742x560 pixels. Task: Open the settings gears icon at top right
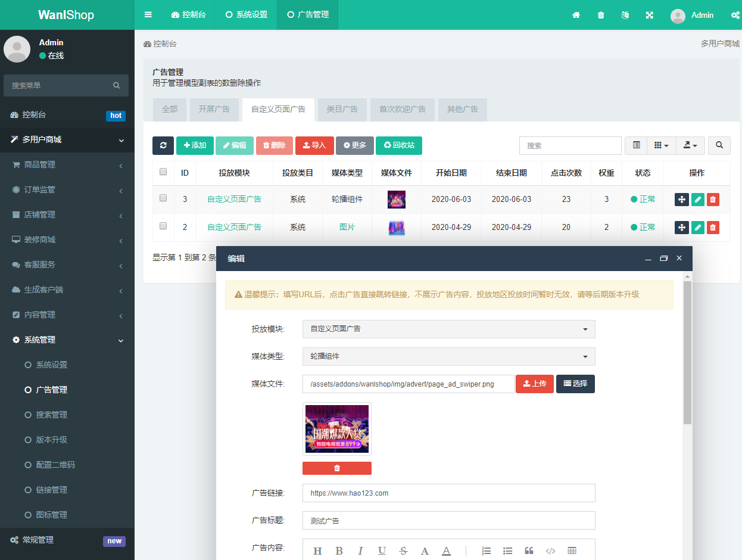pyautogui.click(x=735, y=15)
